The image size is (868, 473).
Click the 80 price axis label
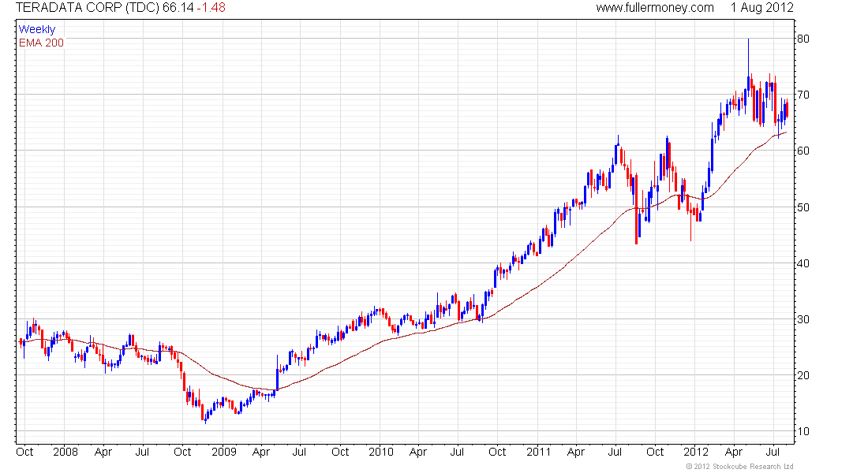coord(803,39)
